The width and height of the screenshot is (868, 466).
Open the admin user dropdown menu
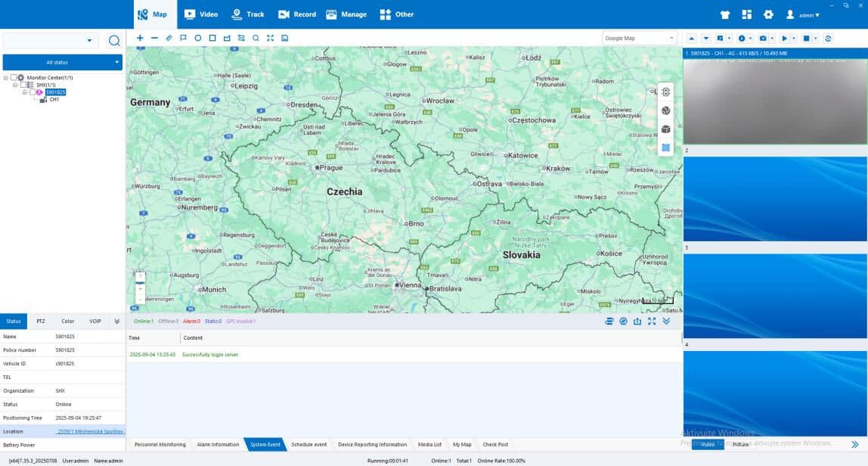(803, 15)
